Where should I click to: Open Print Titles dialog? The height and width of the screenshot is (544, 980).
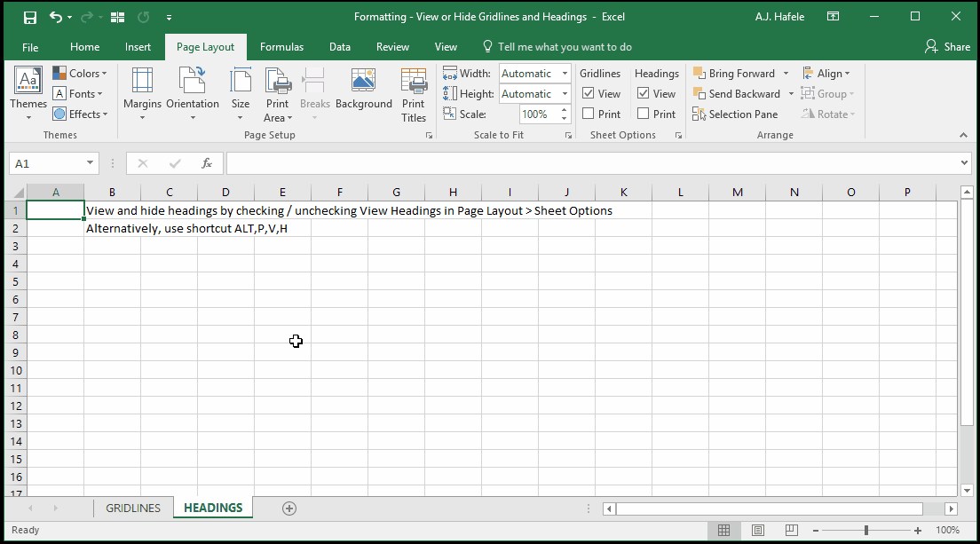414,94
